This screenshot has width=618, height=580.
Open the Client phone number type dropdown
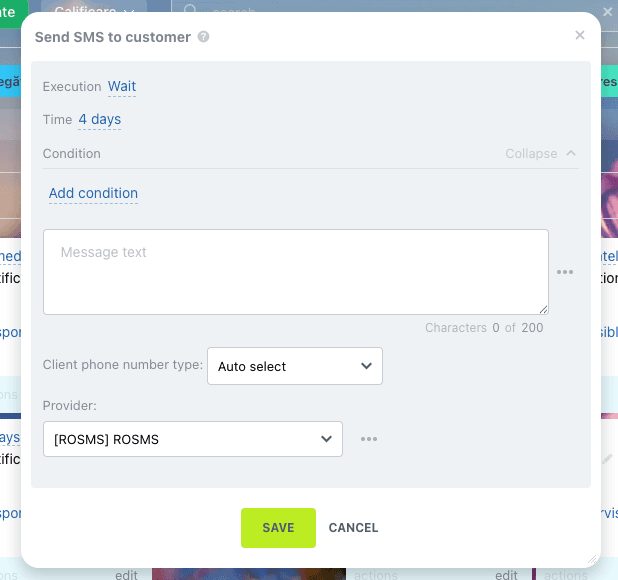tap(294, 367)
